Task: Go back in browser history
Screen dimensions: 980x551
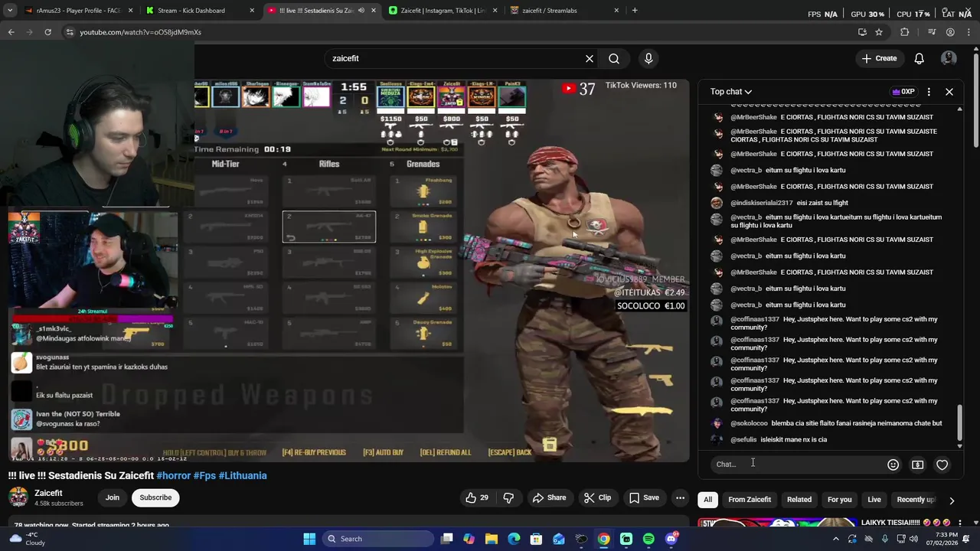Action: tap(11, 32)
